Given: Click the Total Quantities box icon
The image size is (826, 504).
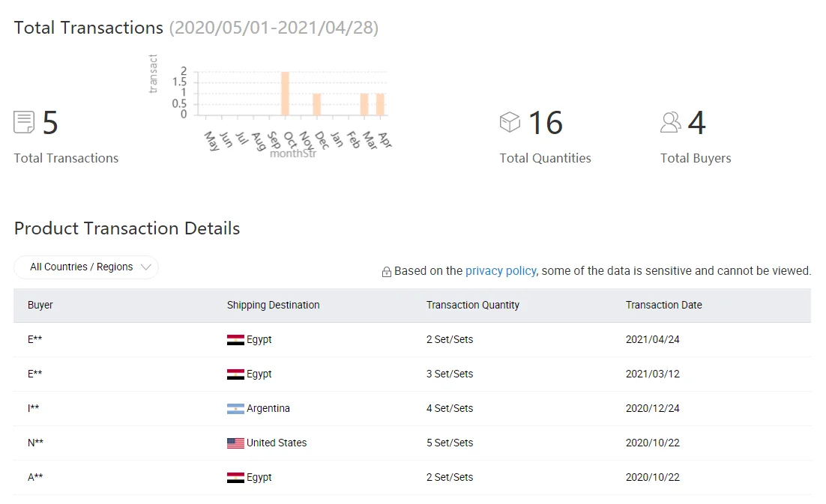Looking at the screenshot, I should coord(510,122).
